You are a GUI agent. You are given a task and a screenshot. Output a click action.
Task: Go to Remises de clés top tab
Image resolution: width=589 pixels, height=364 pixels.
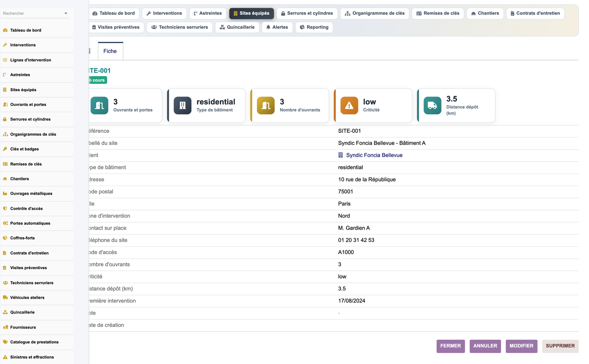(438, 13)
